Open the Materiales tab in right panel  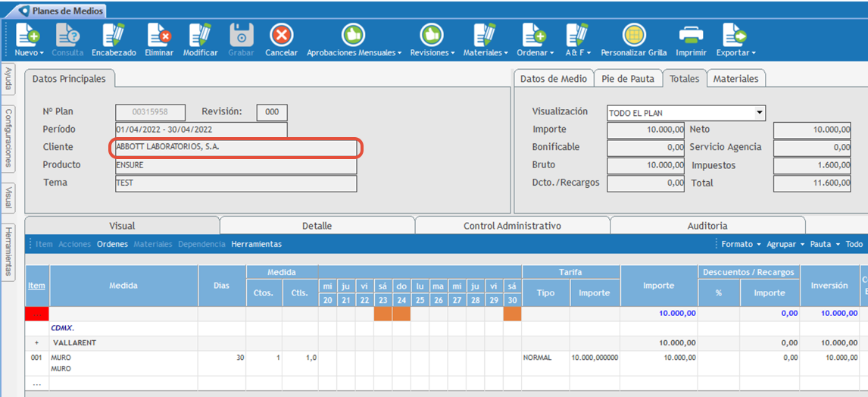735,79
